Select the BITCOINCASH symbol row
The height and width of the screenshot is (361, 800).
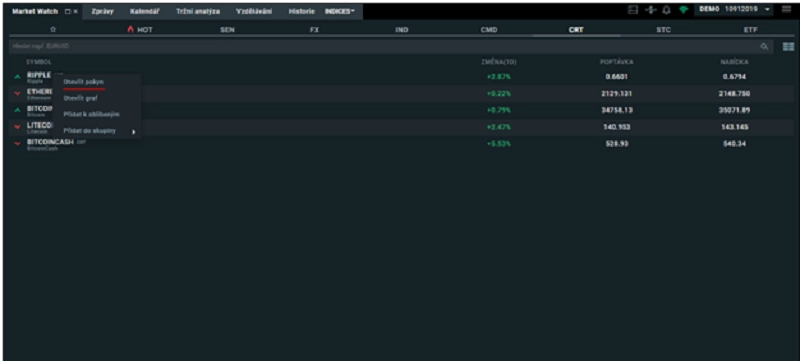pos(400,144)
